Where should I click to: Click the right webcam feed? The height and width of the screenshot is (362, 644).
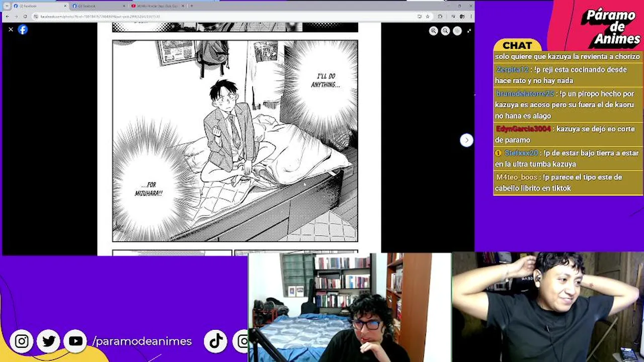pyautogui.click(x=548, y=307)
